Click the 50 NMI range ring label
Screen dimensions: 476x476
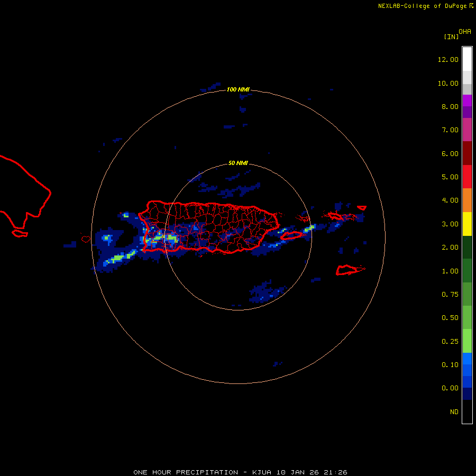click(x=238, y=163)
